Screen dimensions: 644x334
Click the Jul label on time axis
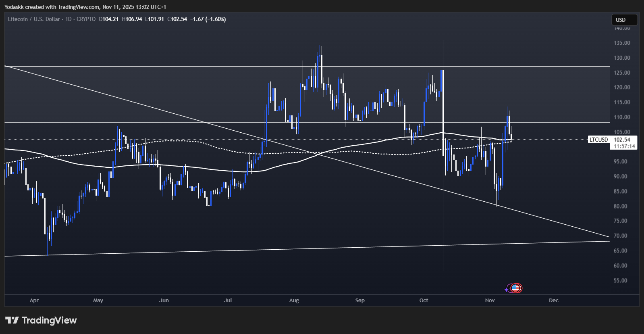[228, 301]
